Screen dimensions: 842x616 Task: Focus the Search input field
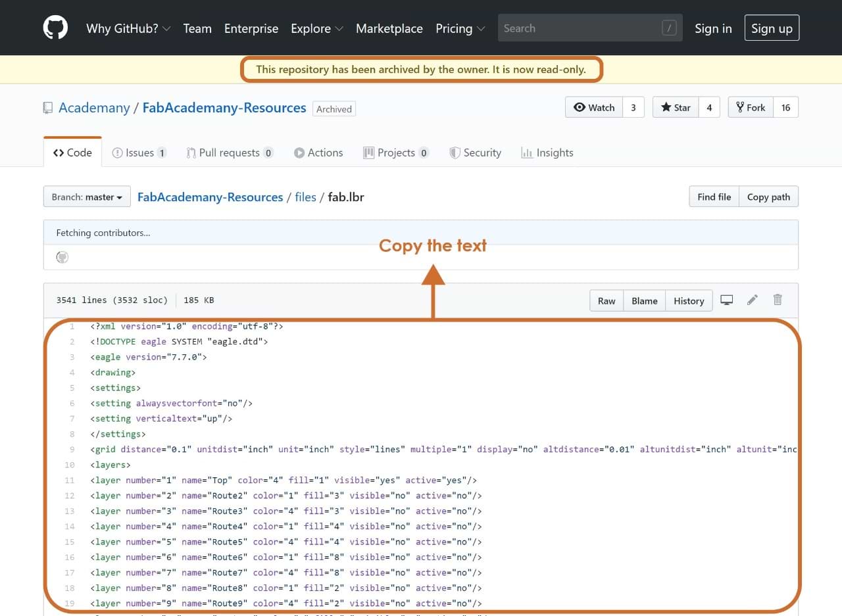click(x=590, y=28)
